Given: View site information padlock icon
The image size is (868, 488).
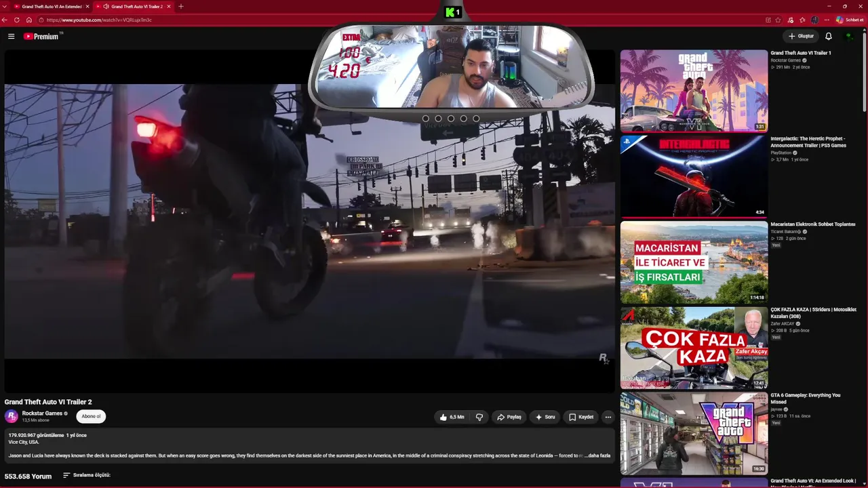Looking at the screenshot, I should tap(41, 20).
